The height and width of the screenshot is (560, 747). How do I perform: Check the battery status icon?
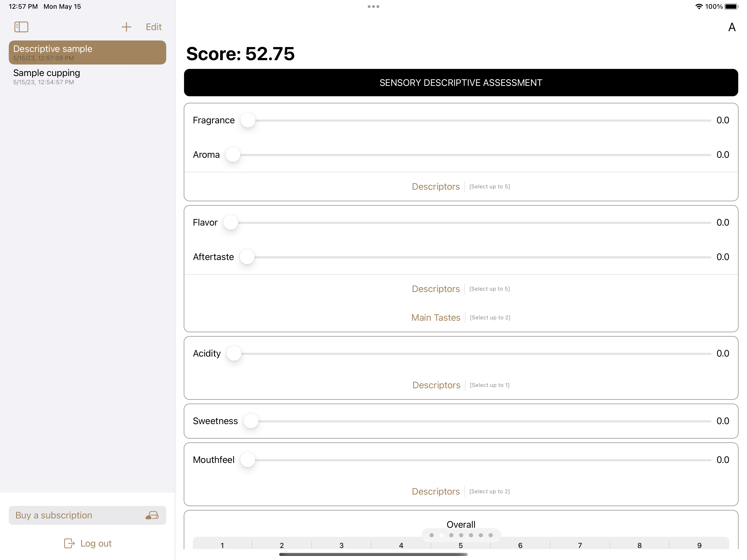point(731,6)
